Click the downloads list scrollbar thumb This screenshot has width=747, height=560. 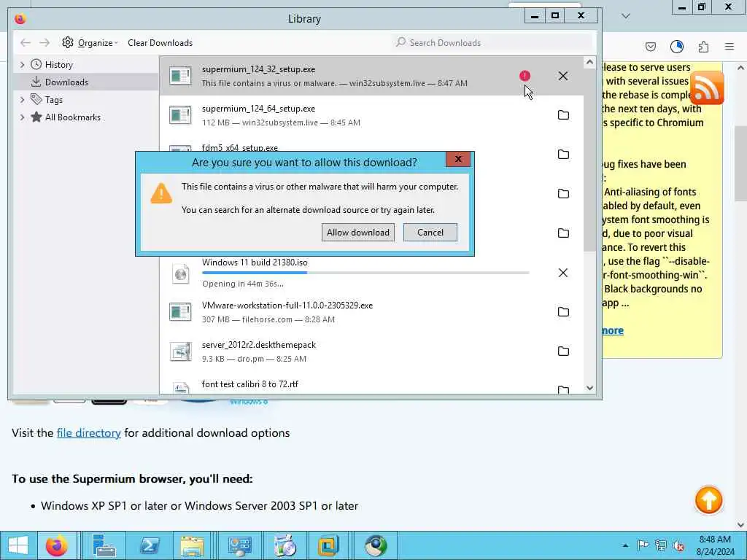point(589,161)
